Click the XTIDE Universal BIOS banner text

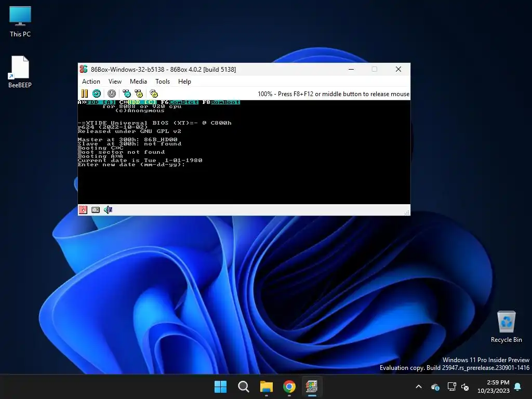tap(155, 123)
